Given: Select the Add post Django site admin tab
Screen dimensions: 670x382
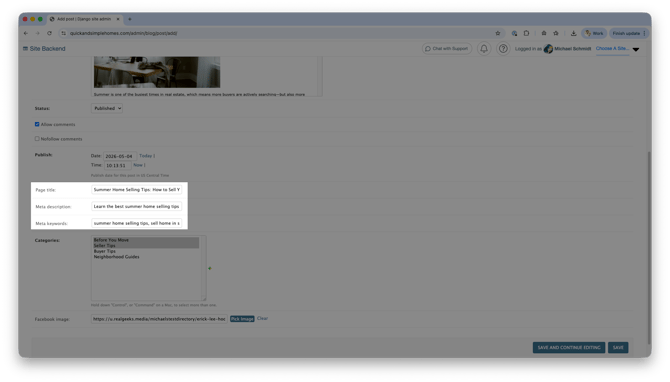Looking at the screenshot, I should pos(84,19).
